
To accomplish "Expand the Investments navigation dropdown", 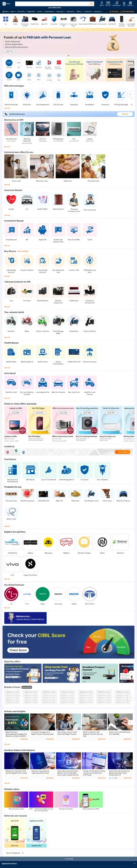I will [x=49, y=11].
